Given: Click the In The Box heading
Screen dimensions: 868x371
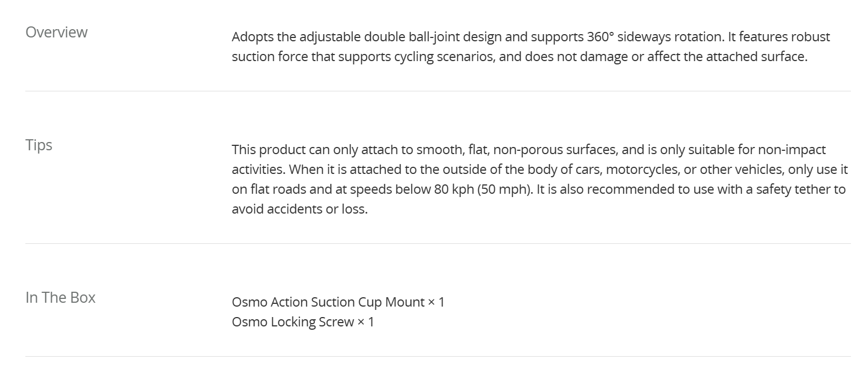Looking at the screenshot, I should [x=61, y=297].
